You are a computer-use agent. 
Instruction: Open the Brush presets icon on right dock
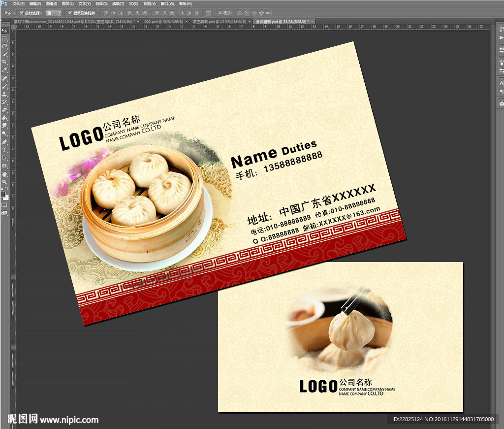tap(501, 62)
